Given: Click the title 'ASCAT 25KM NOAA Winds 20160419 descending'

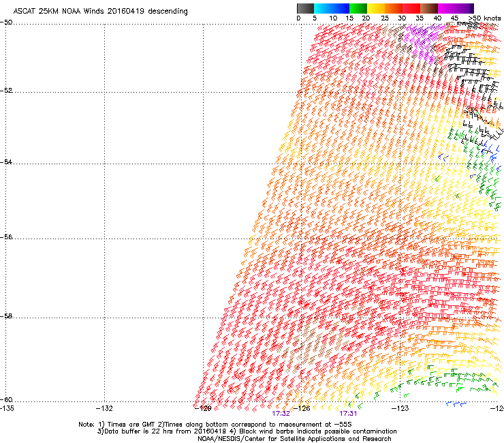Looking at the screenshot, I should [100, 12].
